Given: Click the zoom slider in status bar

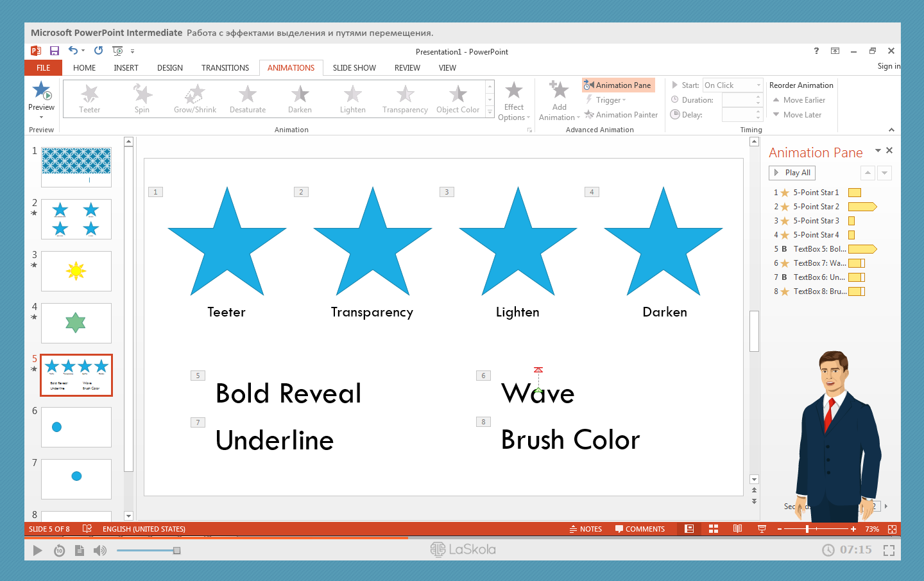Looking at the screenshot, I should click(807, 529).
